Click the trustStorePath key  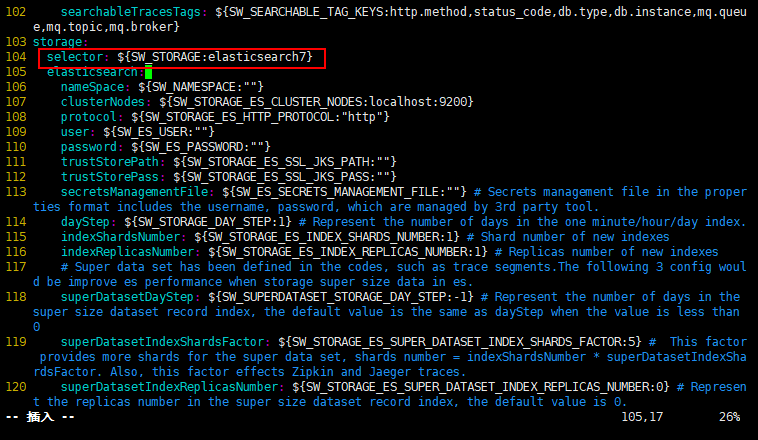(110, 162)
